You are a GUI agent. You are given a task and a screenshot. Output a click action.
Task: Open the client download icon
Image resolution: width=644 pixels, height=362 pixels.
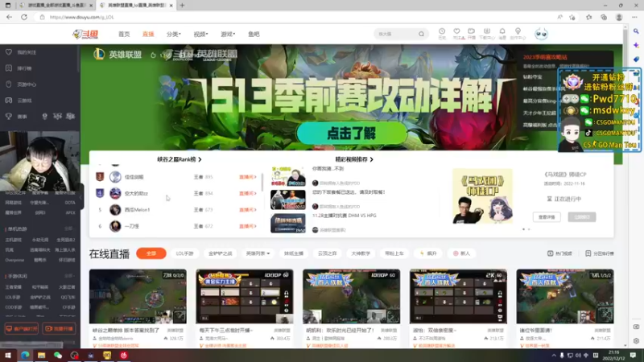487,33
